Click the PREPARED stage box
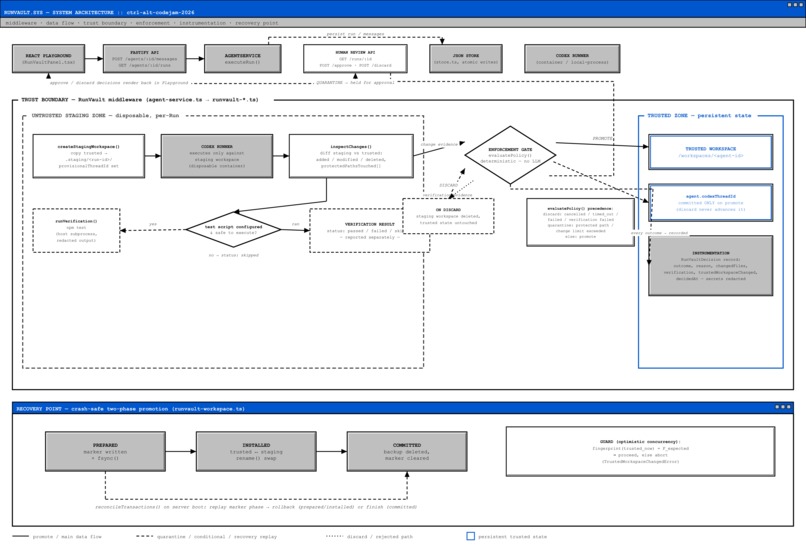Viewport: 806px width, 546px height. click(105, 451)
